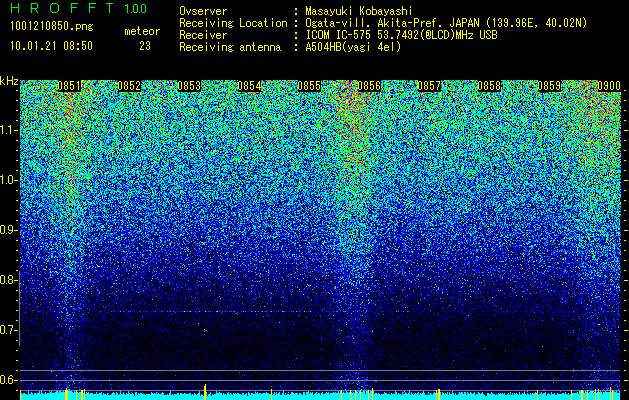
Task: Click the 0857 time marker
Action: 429,86
